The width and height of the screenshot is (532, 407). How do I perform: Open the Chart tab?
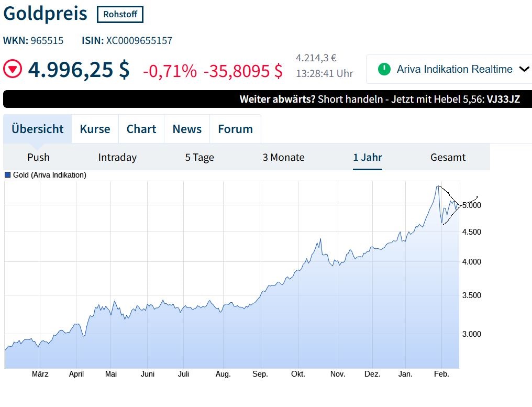coord(141,129)
